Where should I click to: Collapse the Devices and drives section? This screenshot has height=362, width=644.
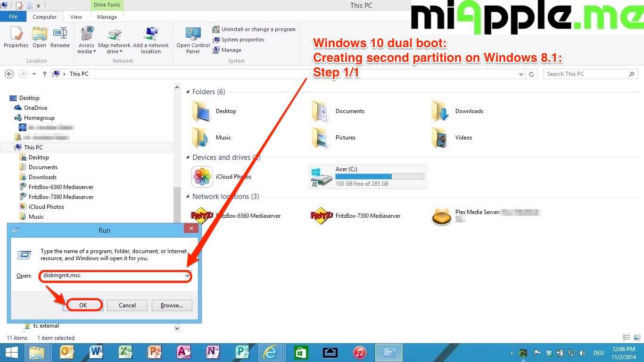click(188, 157)
